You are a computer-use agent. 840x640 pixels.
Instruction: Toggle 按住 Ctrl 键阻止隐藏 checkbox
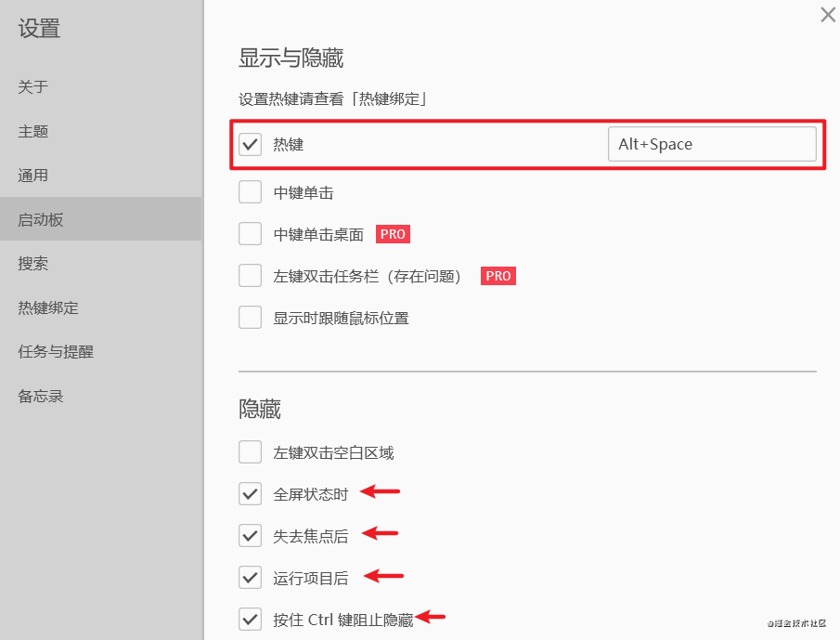click(x=251, y=619)
